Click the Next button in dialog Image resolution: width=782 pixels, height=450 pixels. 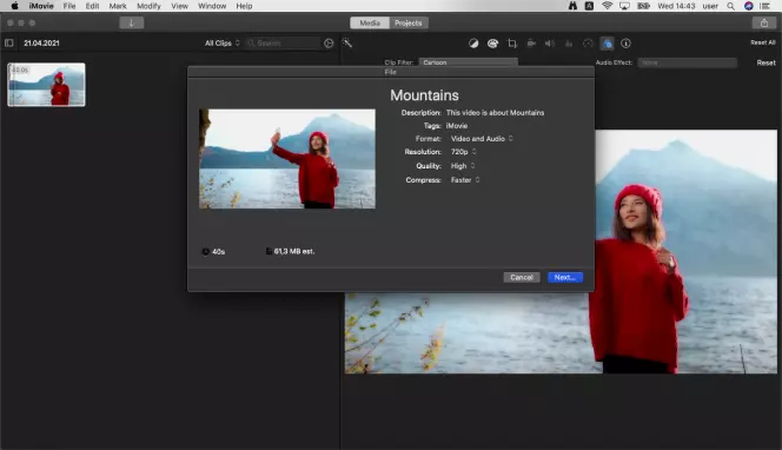(x=565, y=277)
